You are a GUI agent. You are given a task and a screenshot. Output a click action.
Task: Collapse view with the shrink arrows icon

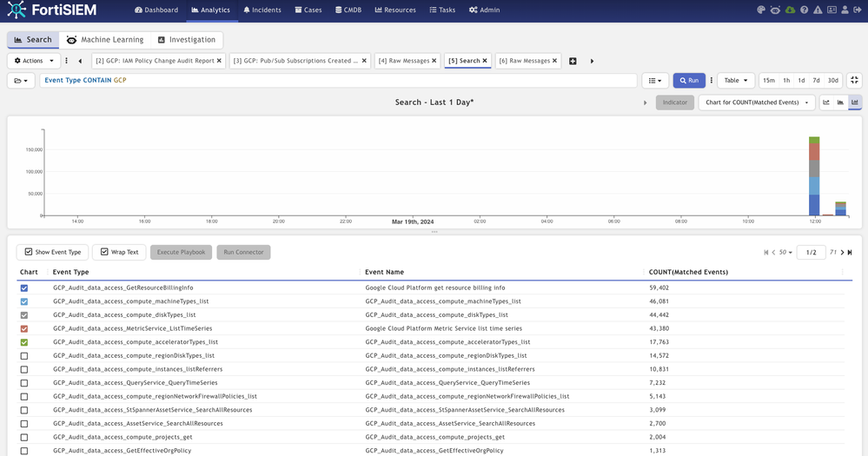coord(854,81)
